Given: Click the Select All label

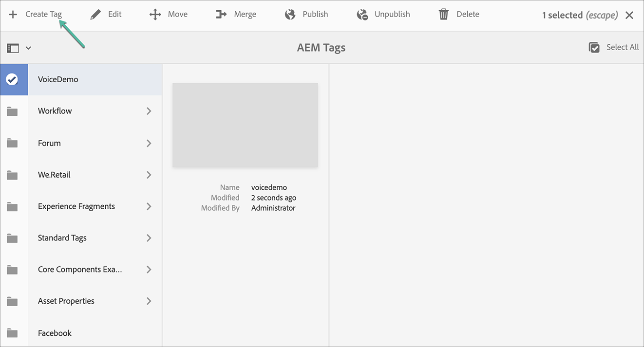Looking at the screenshot, I should pos(623,47).
